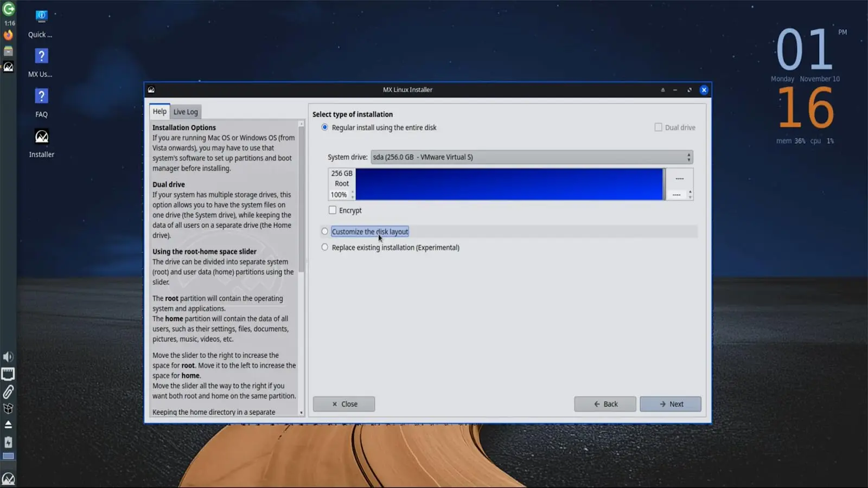
Task: Click the Conky 'Monday November 10' date
Action: tap(805, 79)
